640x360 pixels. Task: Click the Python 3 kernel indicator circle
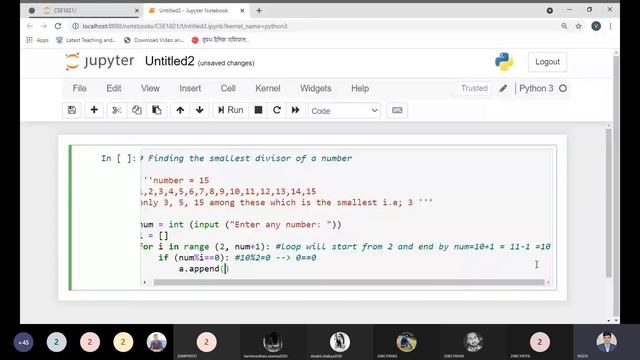(563, 88)
